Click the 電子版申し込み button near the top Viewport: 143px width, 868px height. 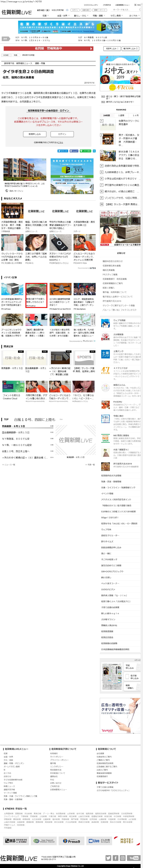tap(131, 49)
